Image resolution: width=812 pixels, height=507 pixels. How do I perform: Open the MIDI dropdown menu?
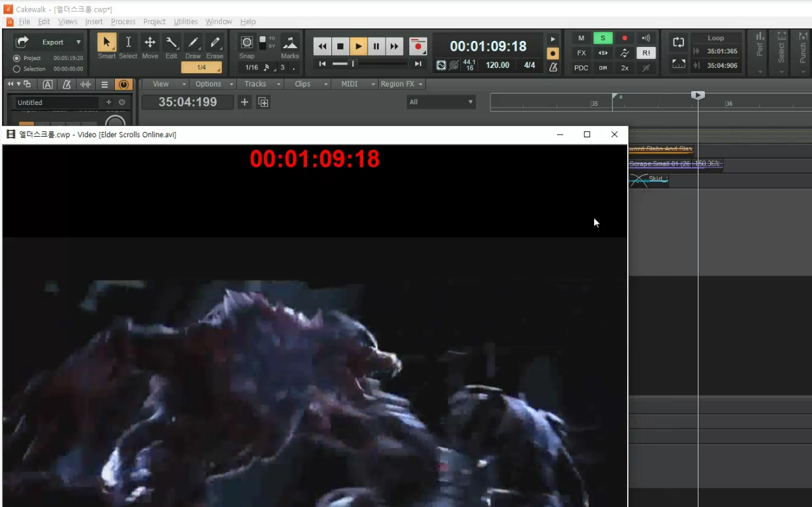355,84
